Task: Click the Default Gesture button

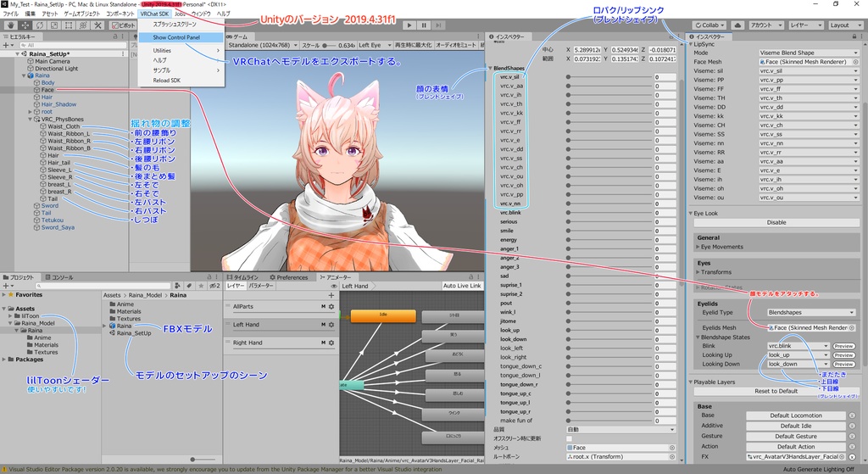Action: (795, 437)
